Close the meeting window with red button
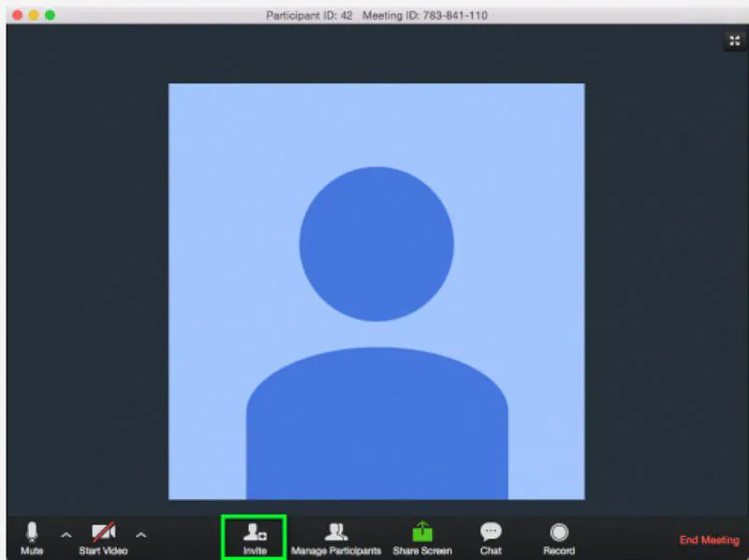This screenshot has width=749, height=560. (x=18, y=15)
